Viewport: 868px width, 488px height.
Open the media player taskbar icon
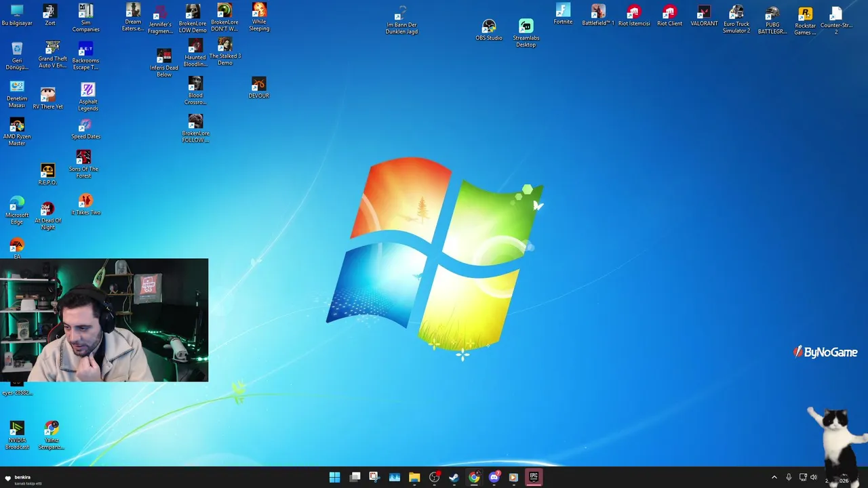[x=513, y=477]
